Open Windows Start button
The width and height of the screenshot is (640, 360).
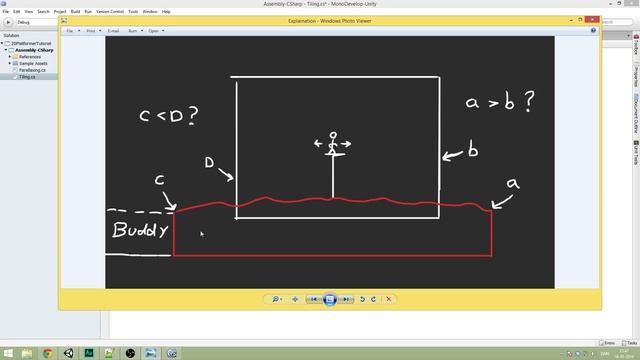click(x=8, y=353)
